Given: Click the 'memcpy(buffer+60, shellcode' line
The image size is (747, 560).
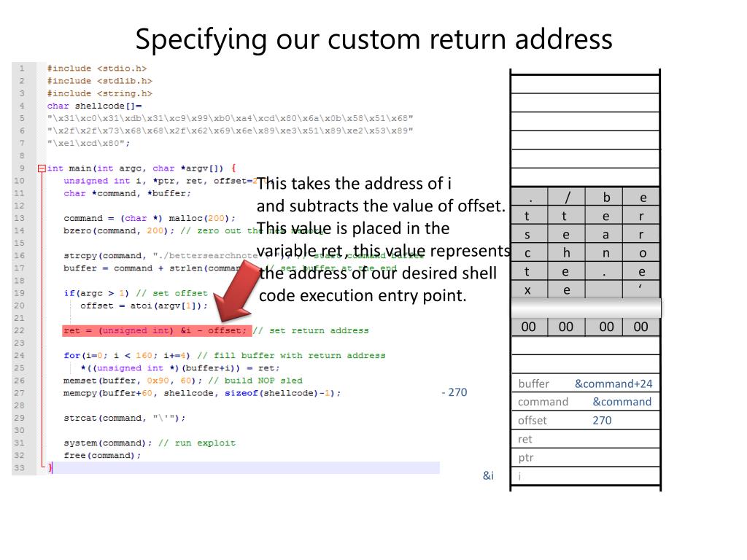Looking at the screenshot, I should pyautogui.click(x=202, y=393).
